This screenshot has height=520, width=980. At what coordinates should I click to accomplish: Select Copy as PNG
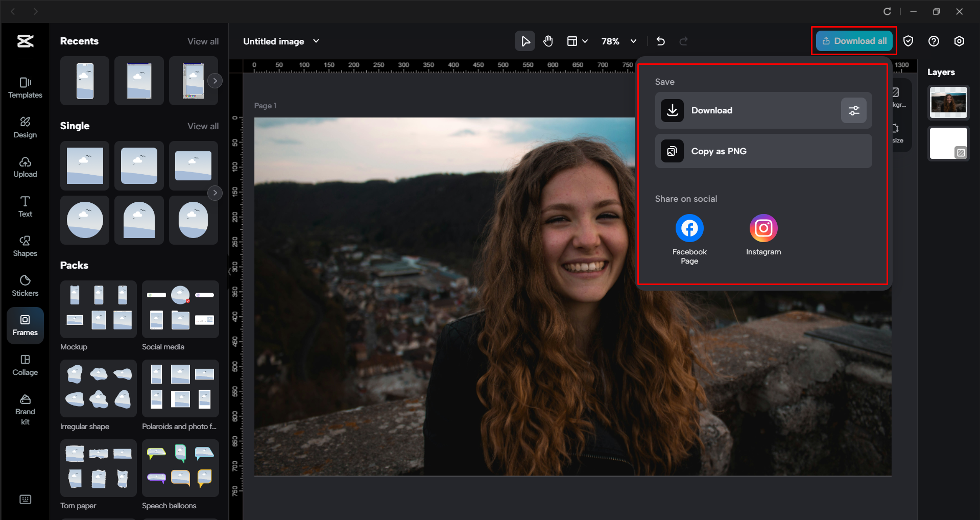[x=763, y=151]
